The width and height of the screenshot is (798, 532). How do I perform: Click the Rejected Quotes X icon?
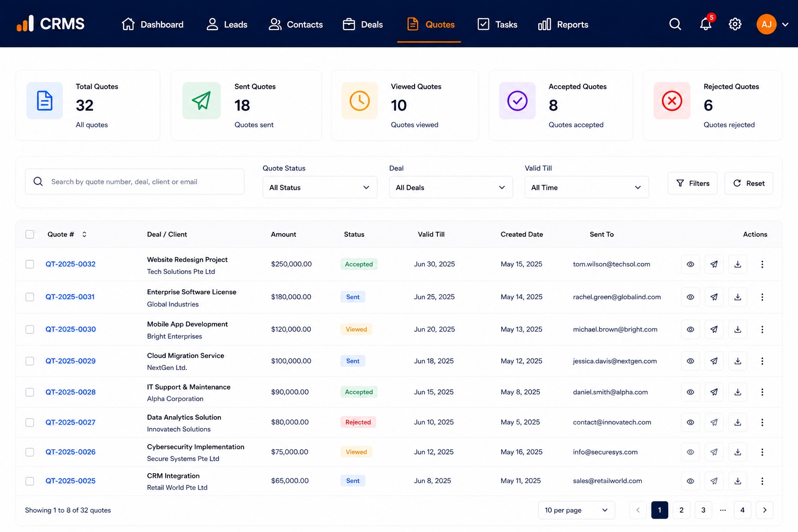click(672, 101)
